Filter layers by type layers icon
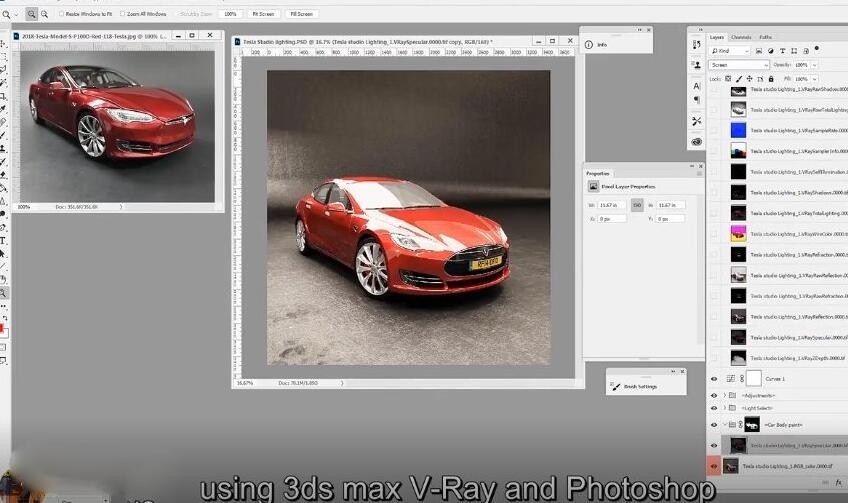Viewport: 848px width, 503px height. [782, 51]
